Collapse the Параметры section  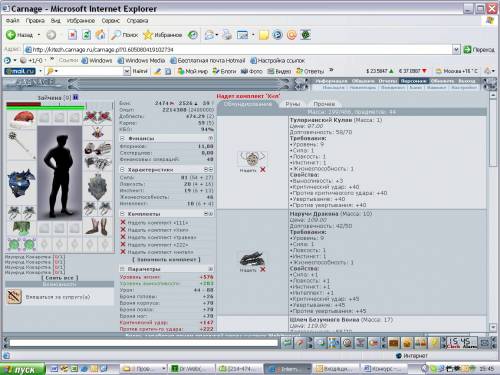(x=122, y=269)
